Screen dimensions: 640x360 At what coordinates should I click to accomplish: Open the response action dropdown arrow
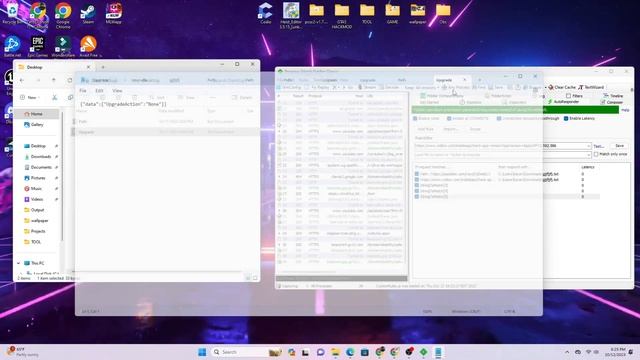(588, 155)
